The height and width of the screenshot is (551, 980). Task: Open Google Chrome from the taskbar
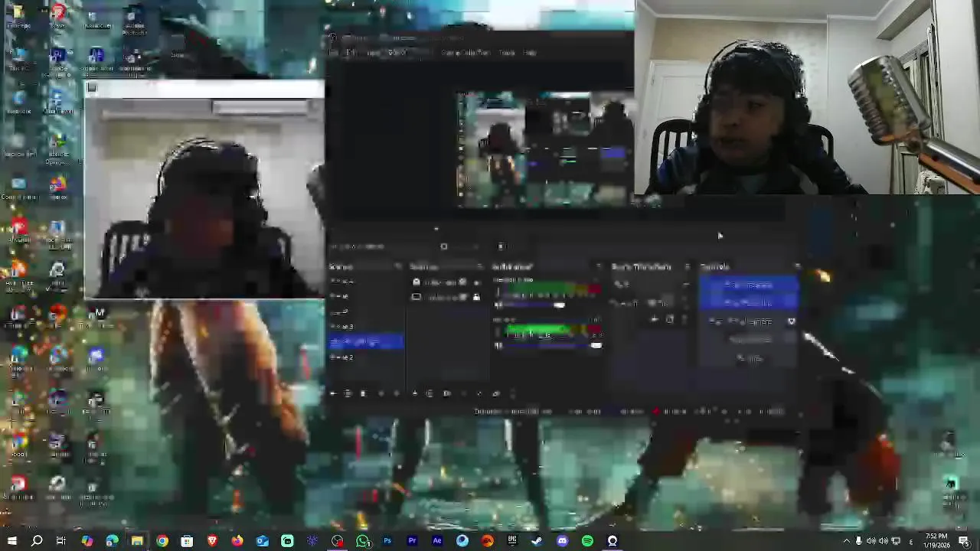coord(162,541)
